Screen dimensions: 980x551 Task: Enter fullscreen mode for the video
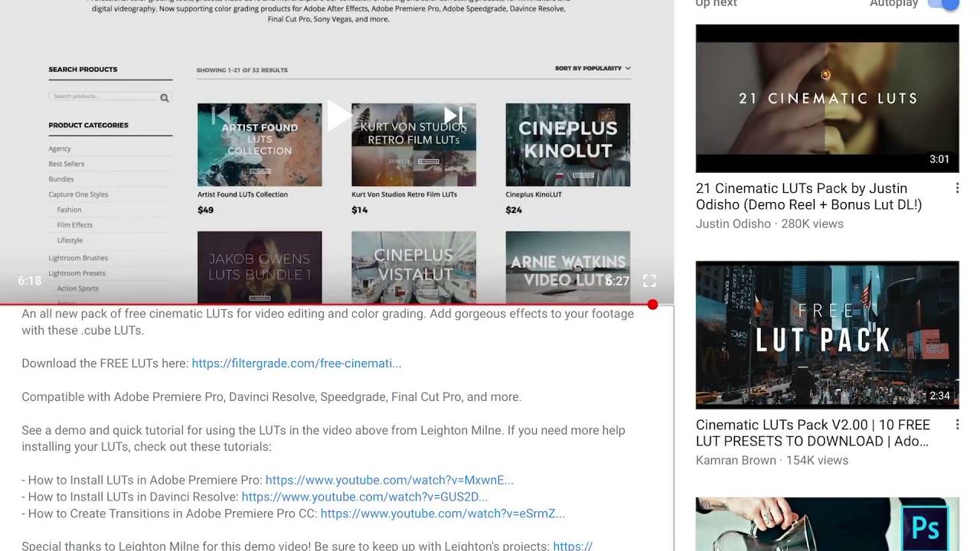tap(649, 281)
